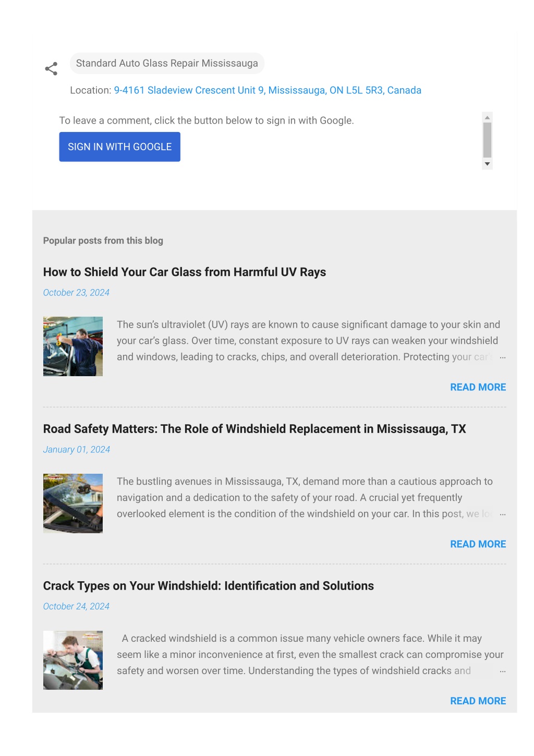Expand the UV rays snippet ellipsis
The width and height of the screenshot is (534, 756).
503,358
